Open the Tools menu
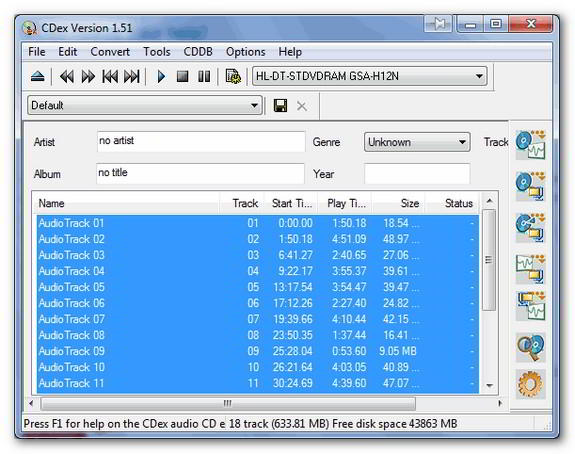Screen dimensions: 575x454 pyautogui.click(x=157, y=52)
